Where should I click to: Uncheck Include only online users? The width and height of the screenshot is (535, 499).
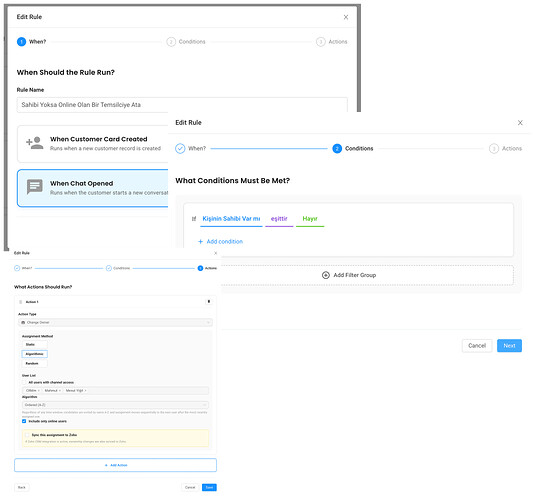coord(24,421)
